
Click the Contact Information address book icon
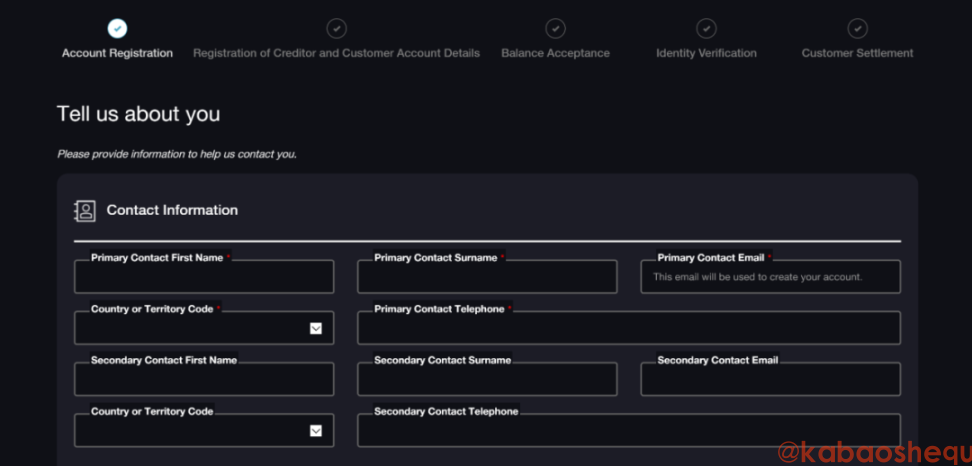[x=85, y=211]
